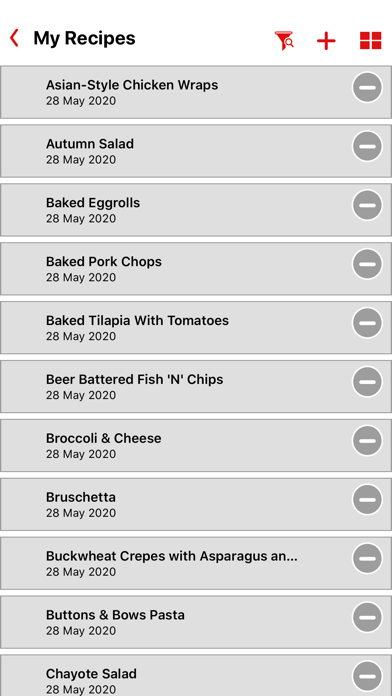Viewport: 392px width, 696px height.
Task: Tap minus icon for Beer Battered Fish
Action: [x=367, y=382]
